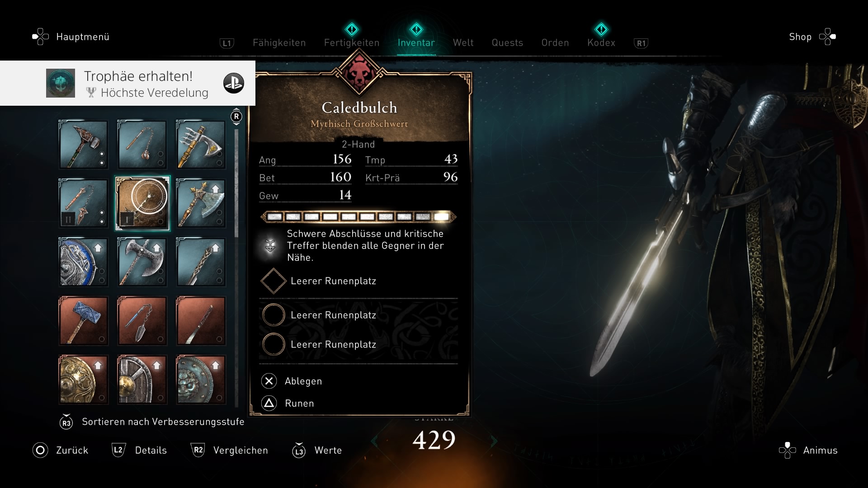Click the PlayStation logo in trophy notification
Image resolution: width=868 pixels, height=488 pixels.
[x=234, y=83]
